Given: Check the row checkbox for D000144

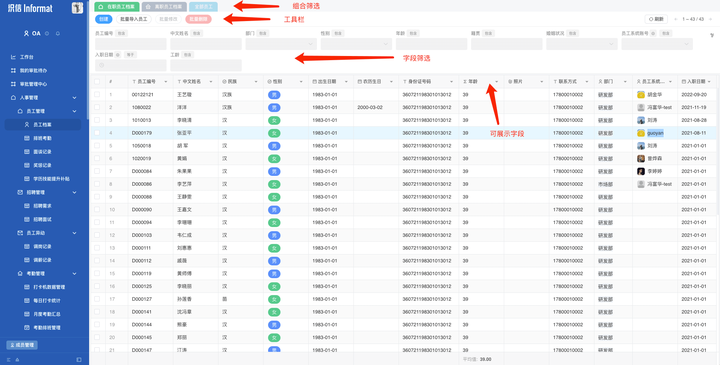Looking at the screenshot, I should 97,325.
